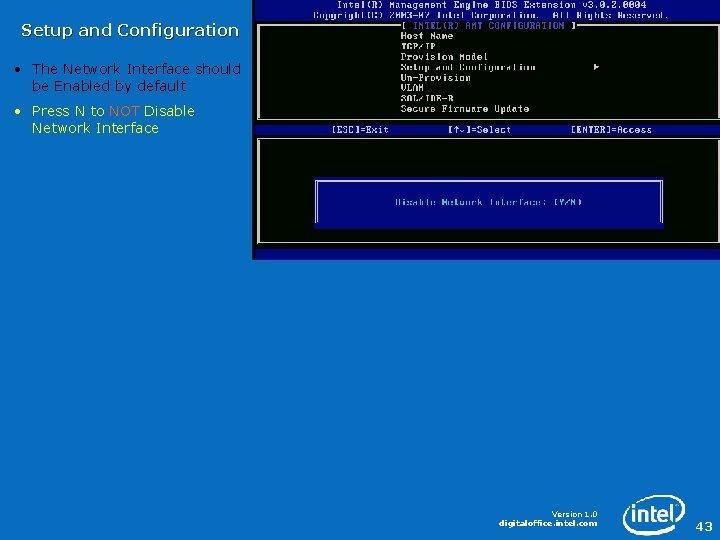Click the Select arrows key hint
This screenshot has width=720, height=540.
(479, 130)
